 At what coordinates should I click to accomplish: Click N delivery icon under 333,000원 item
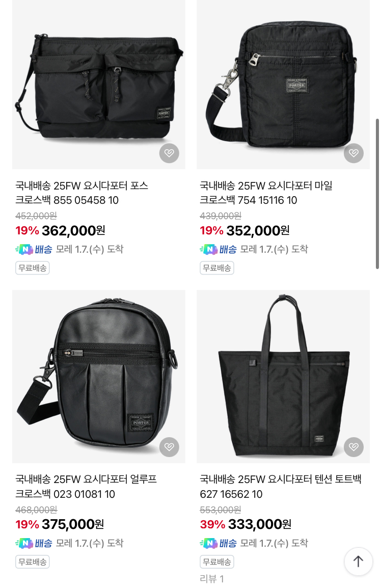(x=209, y=543)
